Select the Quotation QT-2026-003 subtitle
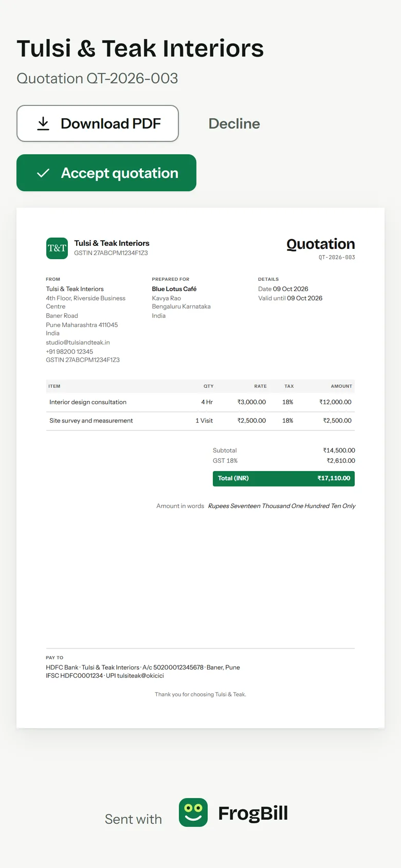The height and width of the screenshot is (868, 401). pyautogui.click(x=98, y=78)
